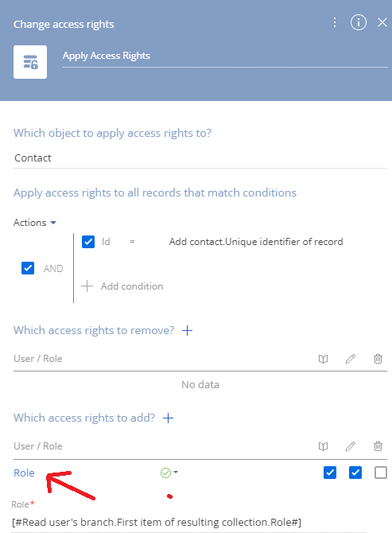Open the three-dot more options menu
The width and height of the screenshot is (392, 533).
[x=335, y=22]
